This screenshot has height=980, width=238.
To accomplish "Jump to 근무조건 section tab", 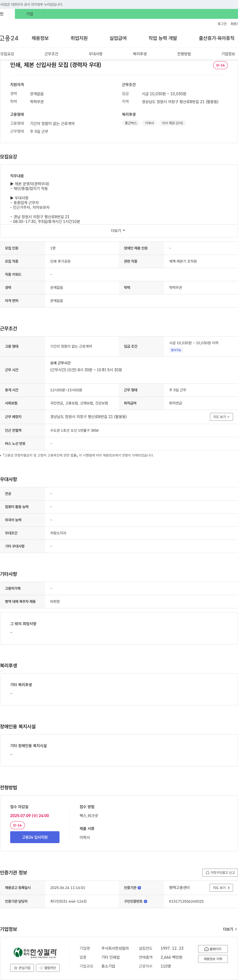I will click(51, 54).
